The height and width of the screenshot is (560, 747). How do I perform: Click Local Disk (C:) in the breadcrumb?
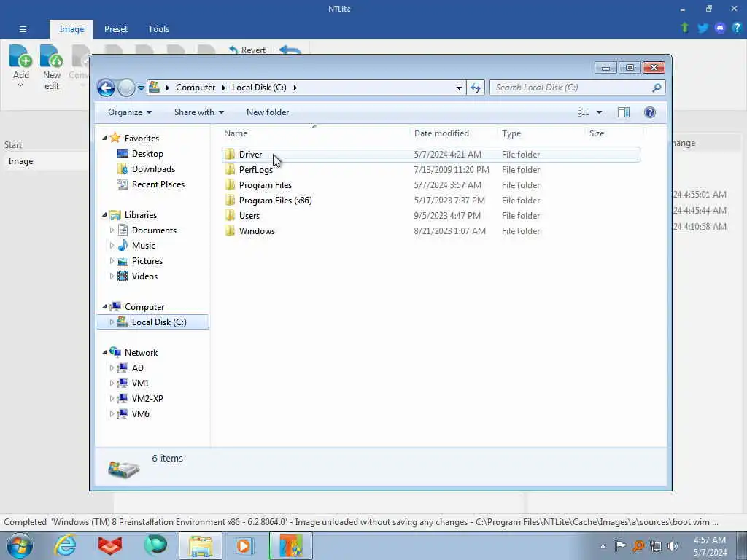click(259, 87)
